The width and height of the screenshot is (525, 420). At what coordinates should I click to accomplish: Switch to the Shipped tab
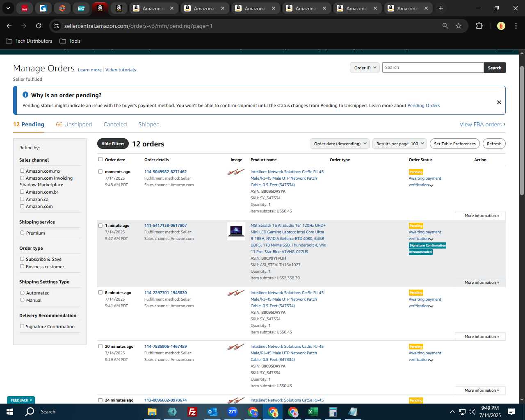(149, 124)
